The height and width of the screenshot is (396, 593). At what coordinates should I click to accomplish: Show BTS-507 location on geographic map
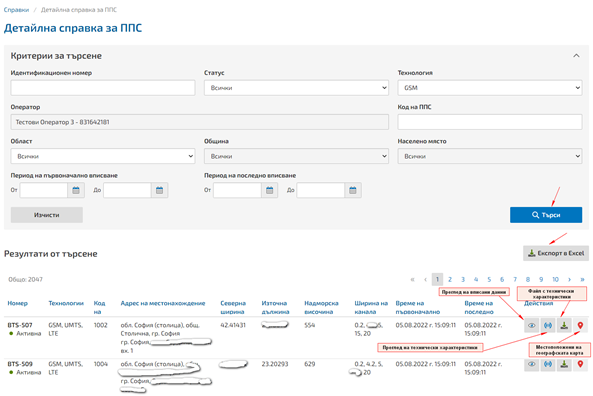pos(580,325)
